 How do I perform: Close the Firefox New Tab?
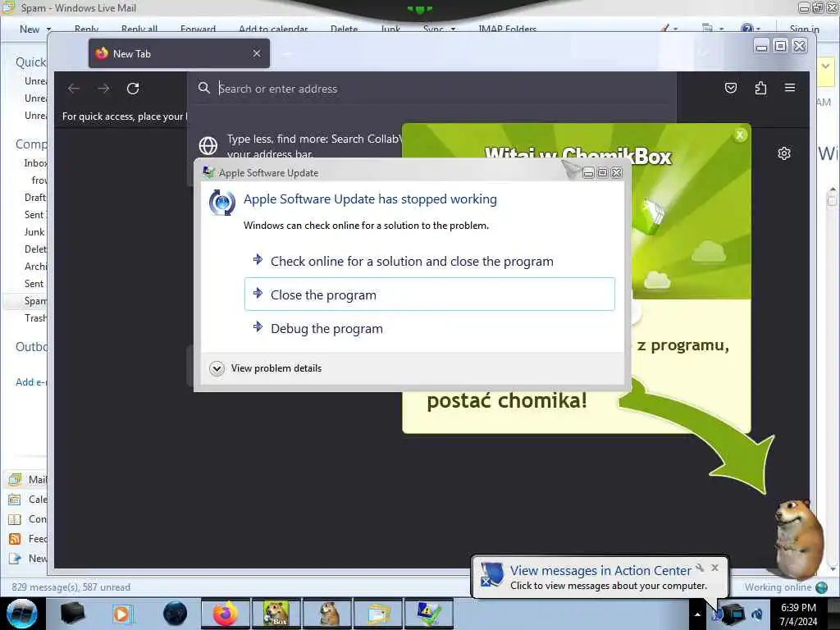tap(257, 53)
